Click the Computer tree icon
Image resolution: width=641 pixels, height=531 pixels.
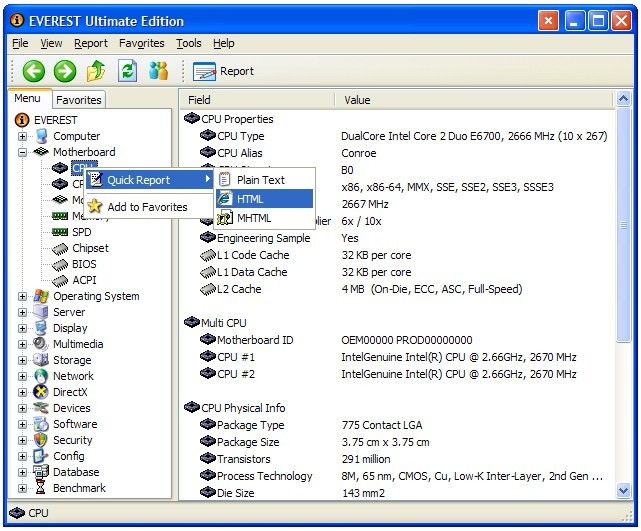tap(41, 136)
